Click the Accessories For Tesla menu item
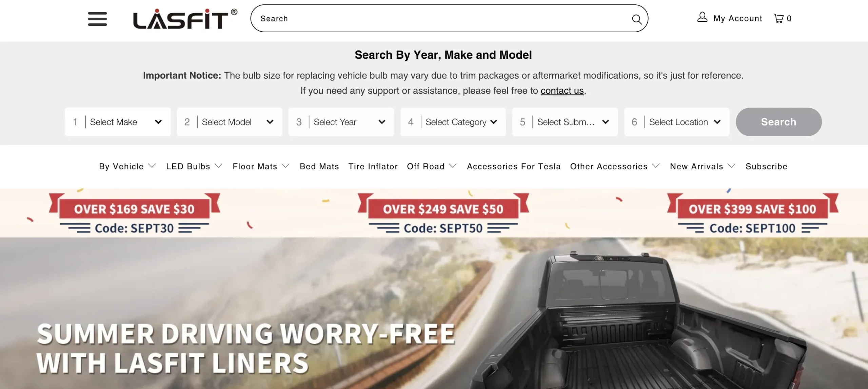 (x=514, y=166)
